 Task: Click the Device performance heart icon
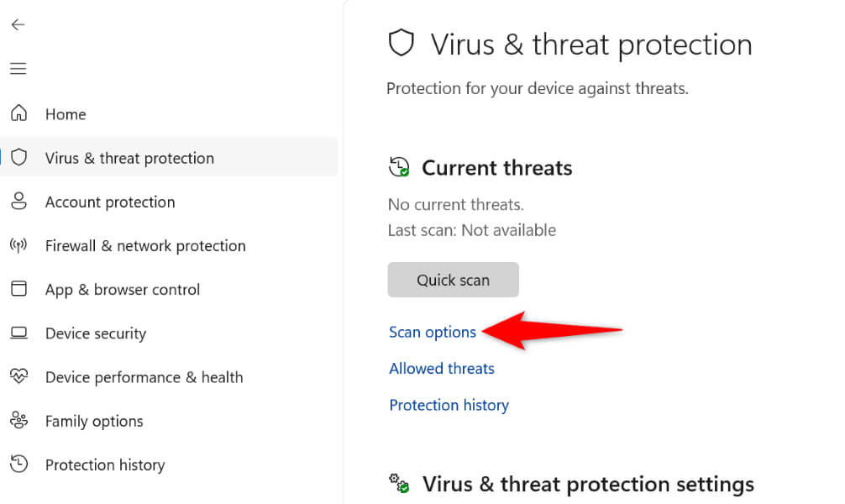pyautogui.click(x=18, y=376)
